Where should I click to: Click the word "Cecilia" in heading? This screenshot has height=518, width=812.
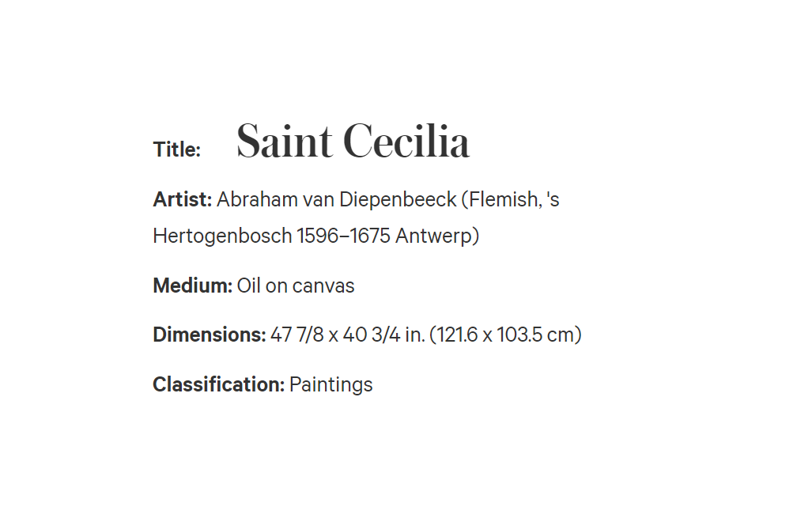click(406, 141)
